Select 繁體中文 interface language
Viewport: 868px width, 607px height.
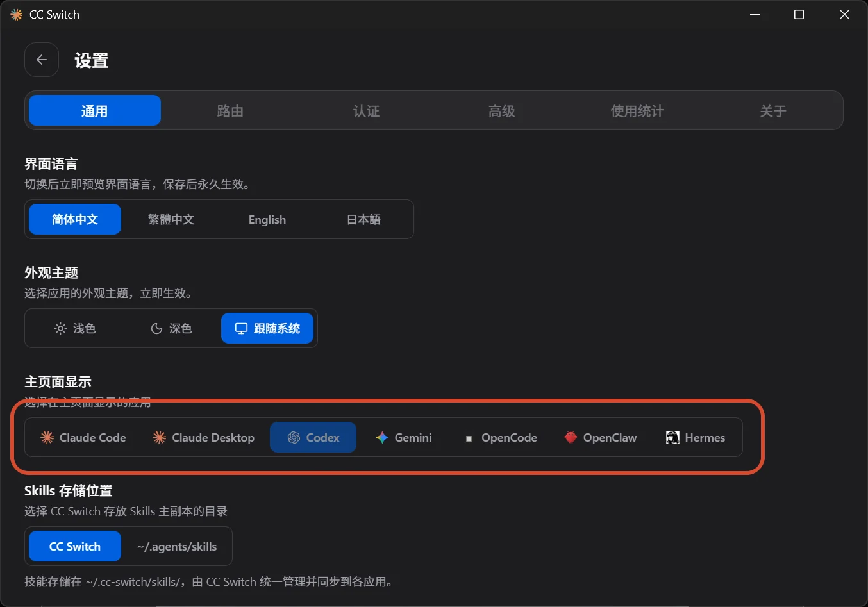[x=171, y=219]
